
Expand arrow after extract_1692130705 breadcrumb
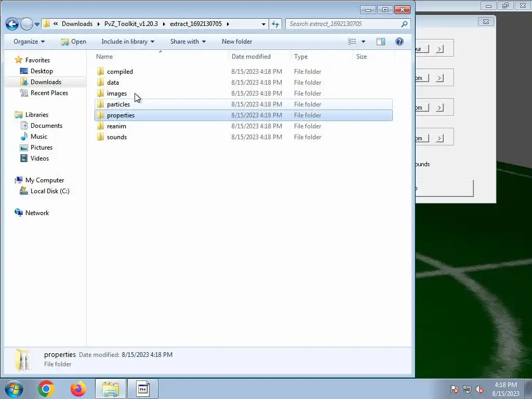coord(228,24)
